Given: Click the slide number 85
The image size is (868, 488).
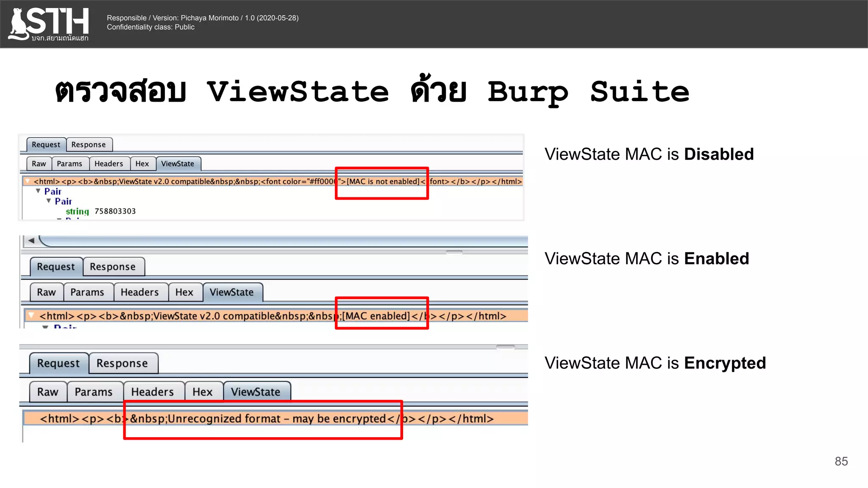Looking at the screenshot, I should click(841, 461).
